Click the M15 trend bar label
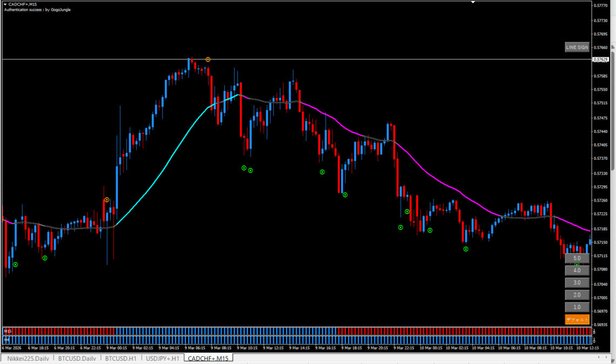616x364 pixels. click(8, 330)
